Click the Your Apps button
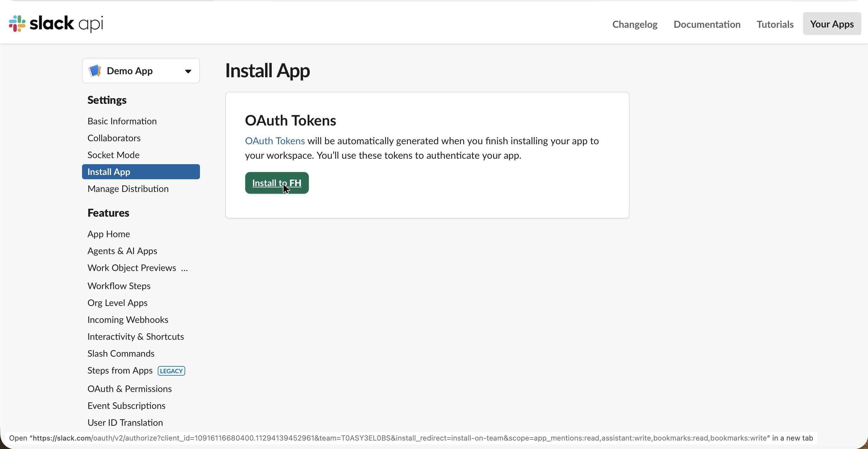The height and width of the screenshot is (449, 868). (832, 24)
